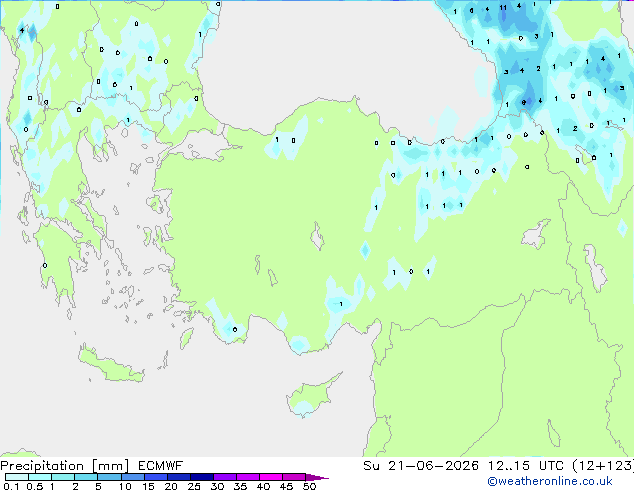Click the Cyprus island on the map

(x=313, y=395)
